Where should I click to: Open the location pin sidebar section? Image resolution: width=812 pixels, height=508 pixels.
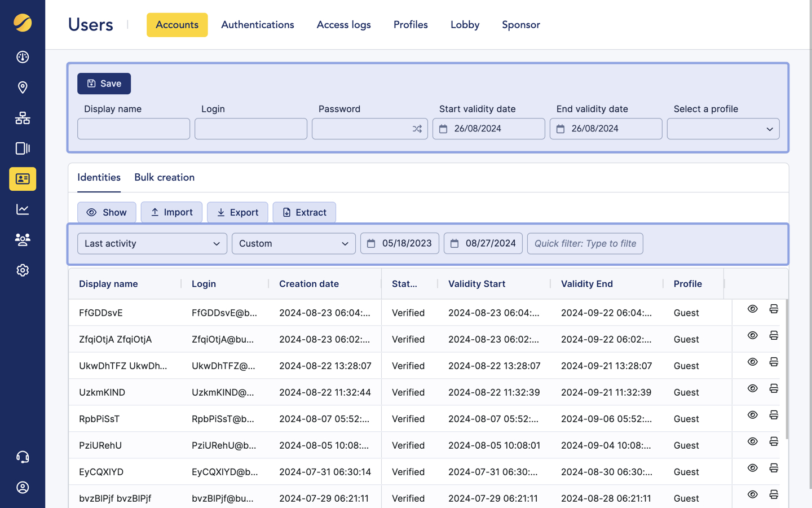(23, 87)
